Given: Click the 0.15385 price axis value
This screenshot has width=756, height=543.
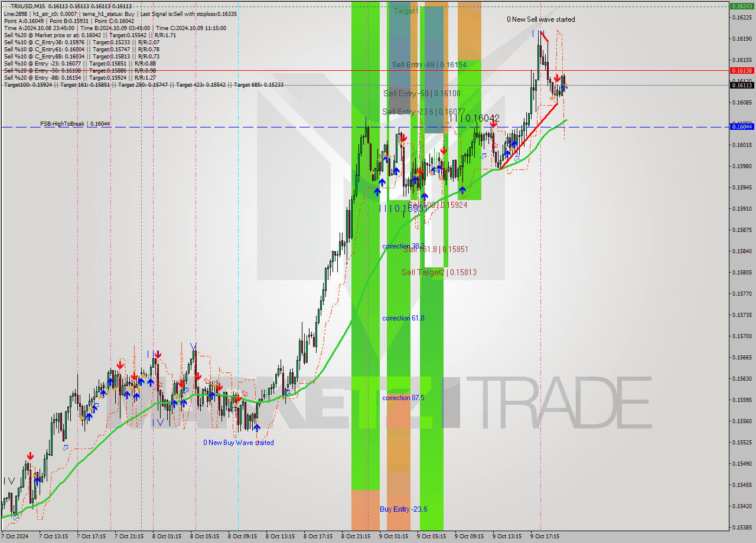Looking at the screenshot, I should 741,527.
